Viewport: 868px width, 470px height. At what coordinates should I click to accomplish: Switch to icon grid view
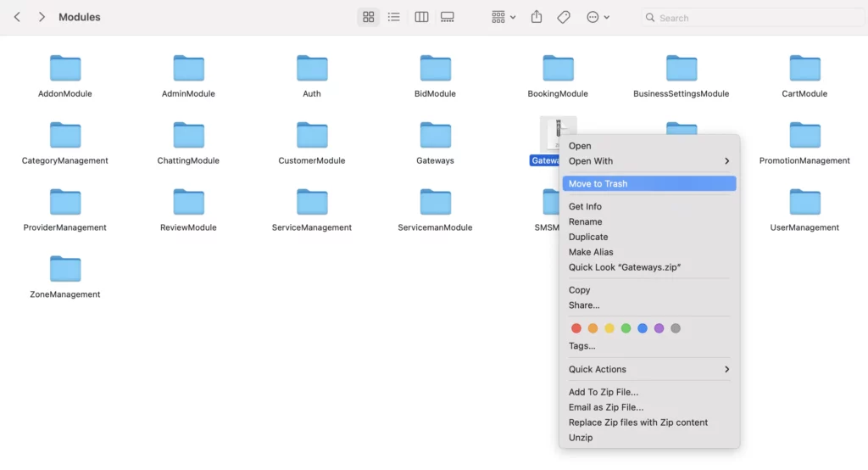click(x=368, y=17)
